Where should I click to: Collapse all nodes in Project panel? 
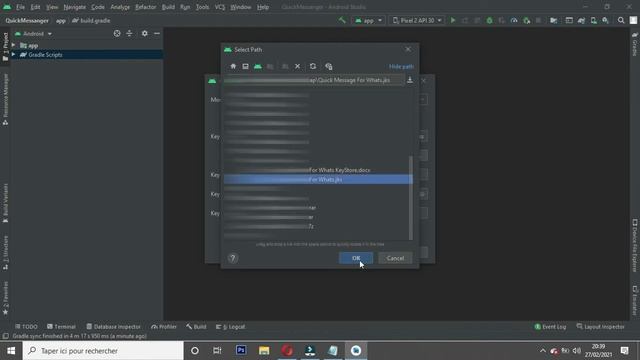pyautogui.click(x=129, y=33)
